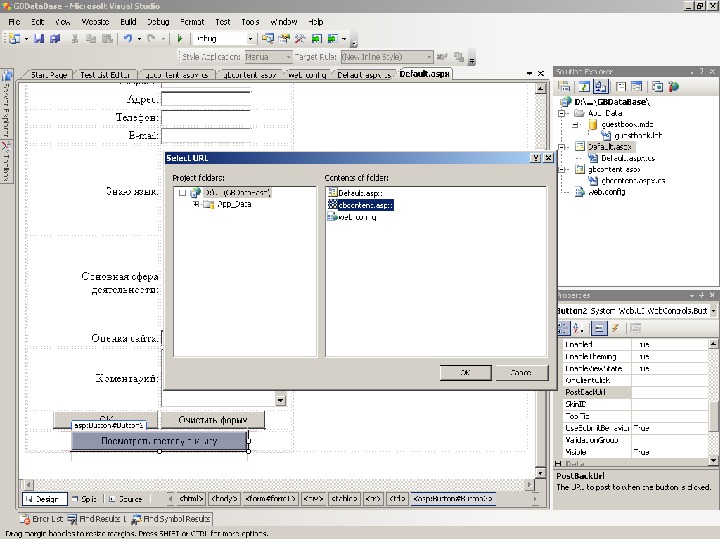720x540 pixels.
Task: Click the Undo toolbar icon
Action: (128, 39)
